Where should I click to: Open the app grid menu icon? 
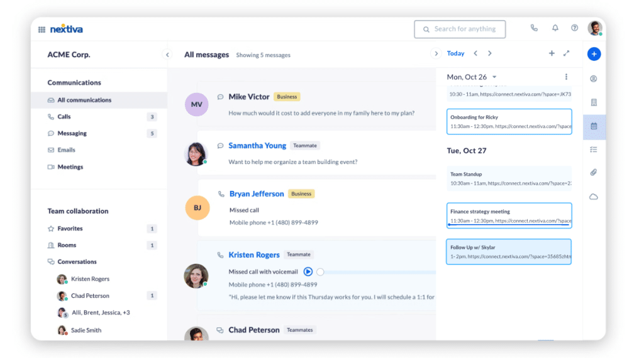point(42,30)
